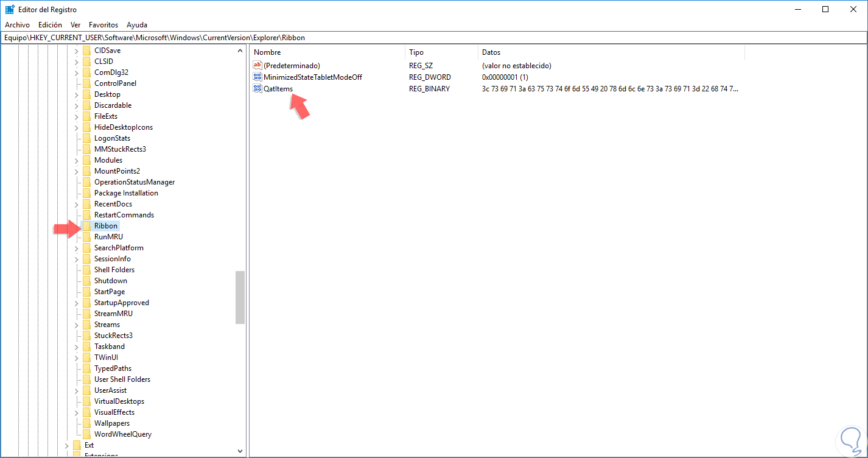Select the Streams key label
The width and height of the screenshot is (868, 458).
[107, 325]
